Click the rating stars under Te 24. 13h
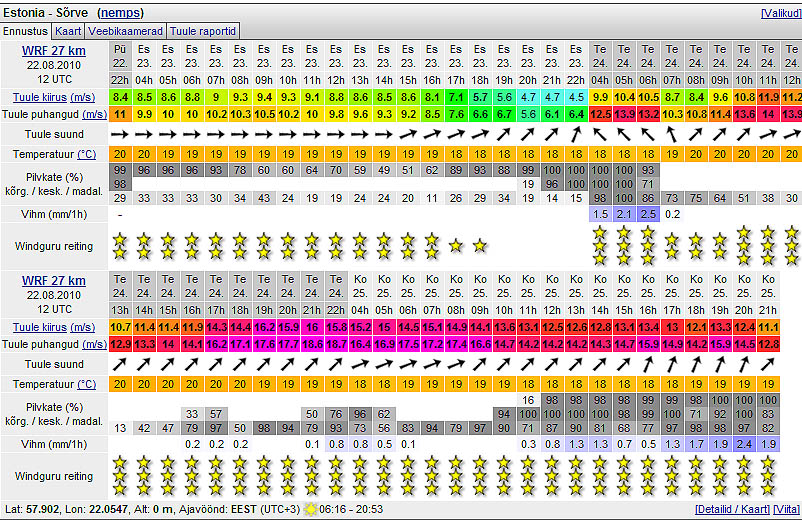This screenshot has height=520, width=802. coord(120,476)
